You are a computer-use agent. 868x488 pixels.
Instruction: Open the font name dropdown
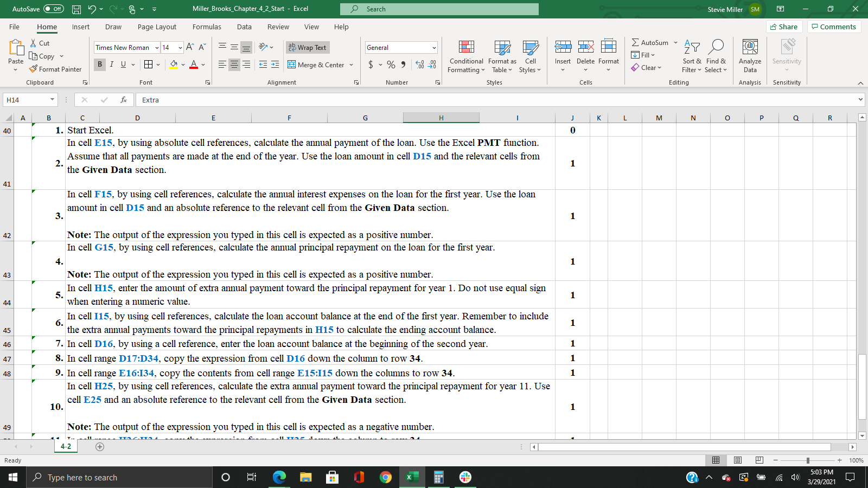[157, 48]
